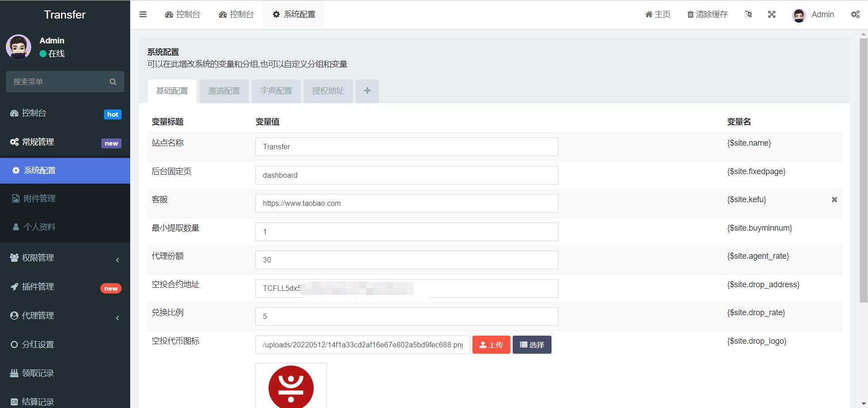
Task: Go to 主页 home link
Action: tap(658, 14)
